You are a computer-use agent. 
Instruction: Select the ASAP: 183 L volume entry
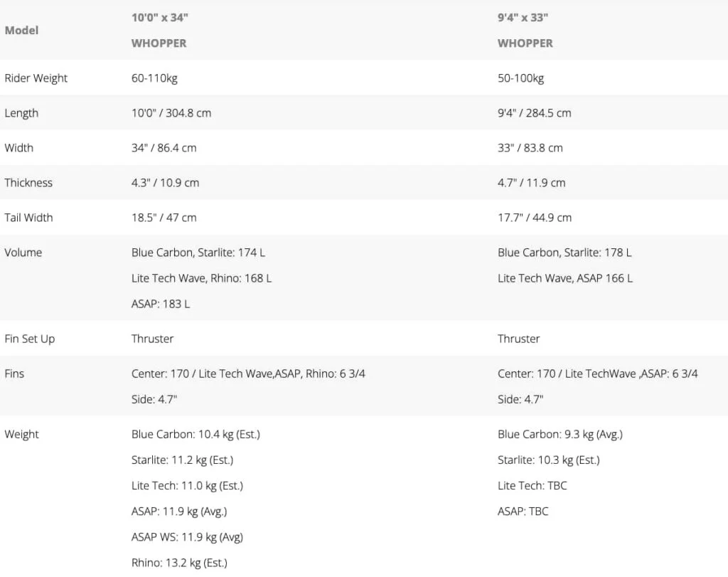[161, 304]
